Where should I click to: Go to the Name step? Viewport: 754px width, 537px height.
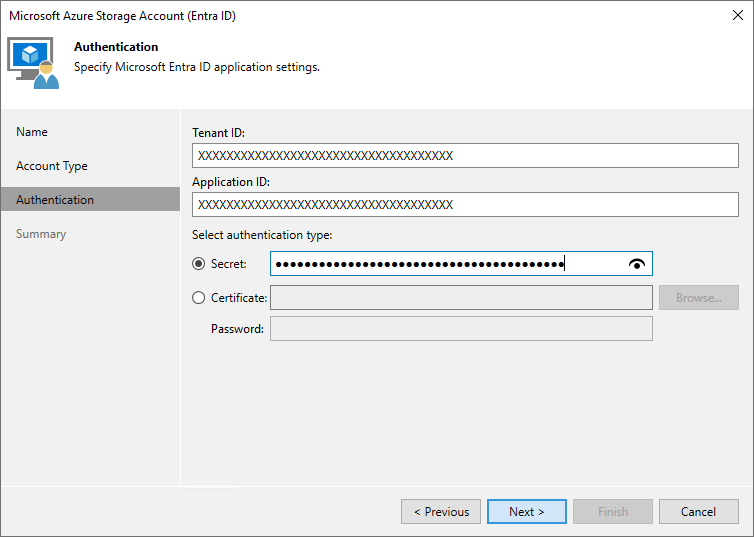coord(32,132)
